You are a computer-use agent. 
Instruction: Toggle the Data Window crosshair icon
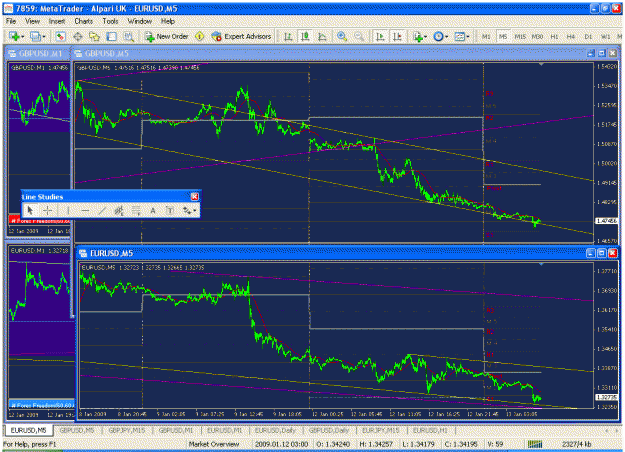pos(78,37)
